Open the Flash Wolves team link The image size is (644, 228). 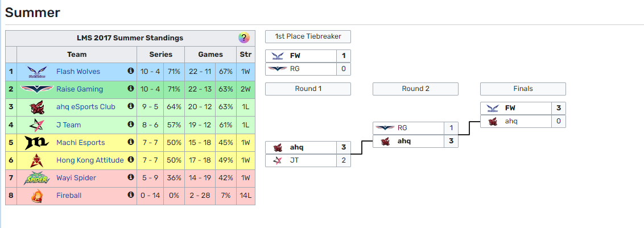coord(78,72)
